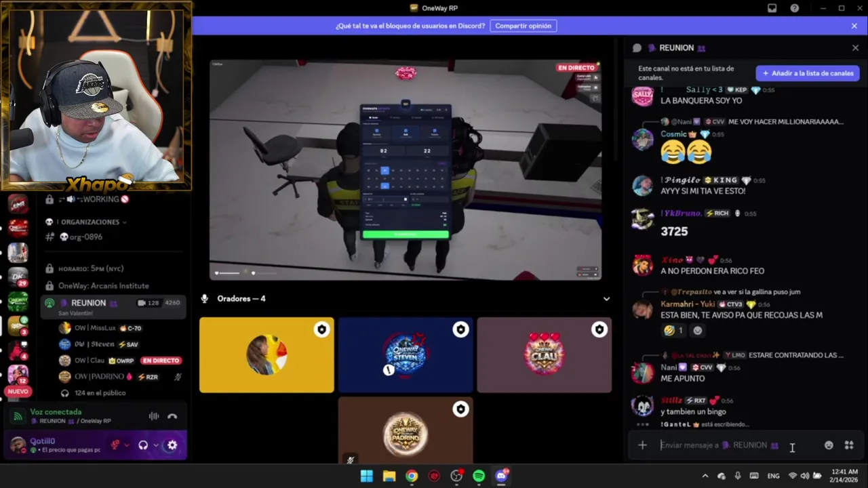The width and height of the screenshot is (868, 488).
Task: Select OW | PADRINO in channel list
Action: [x=119, y=377]
